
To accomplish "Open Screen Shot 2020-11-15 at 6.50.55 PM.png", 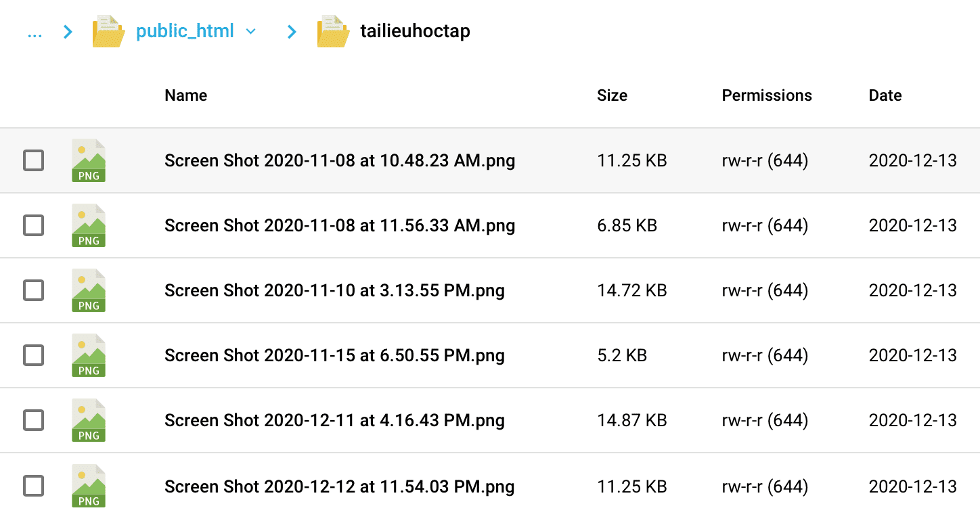I will (x=334, y=356).
